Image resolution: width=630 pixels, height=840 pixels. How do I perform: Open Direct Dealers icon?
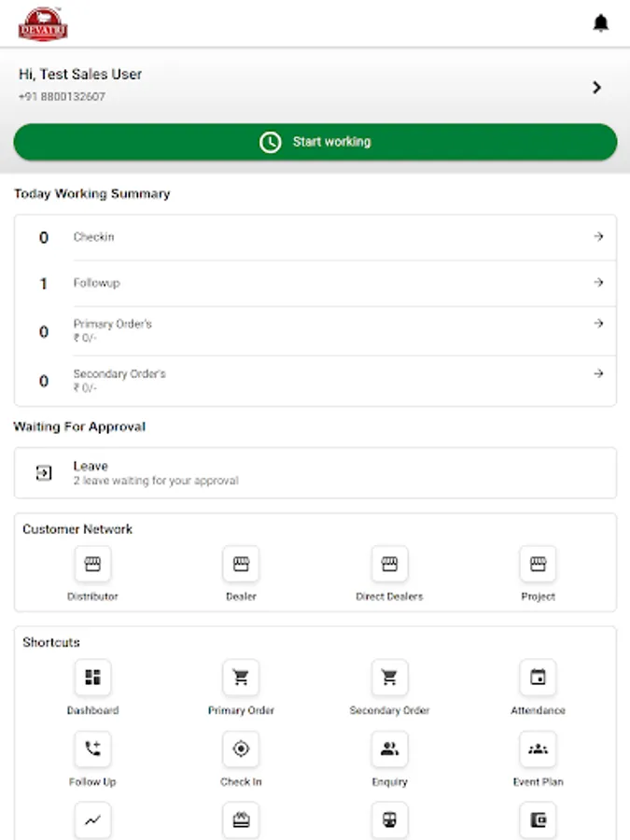tap(389, 565)
